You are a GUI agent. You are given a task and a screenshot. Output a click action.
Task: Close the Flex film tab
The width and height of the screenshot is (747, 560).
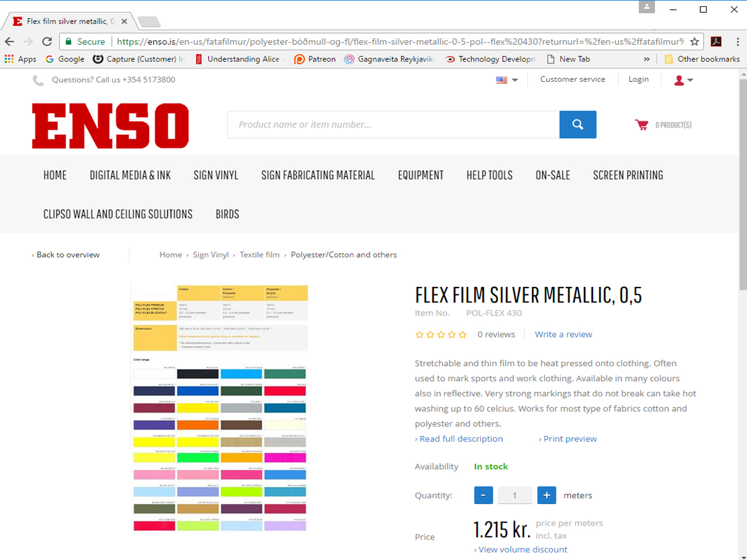click(x=124, y=21)
